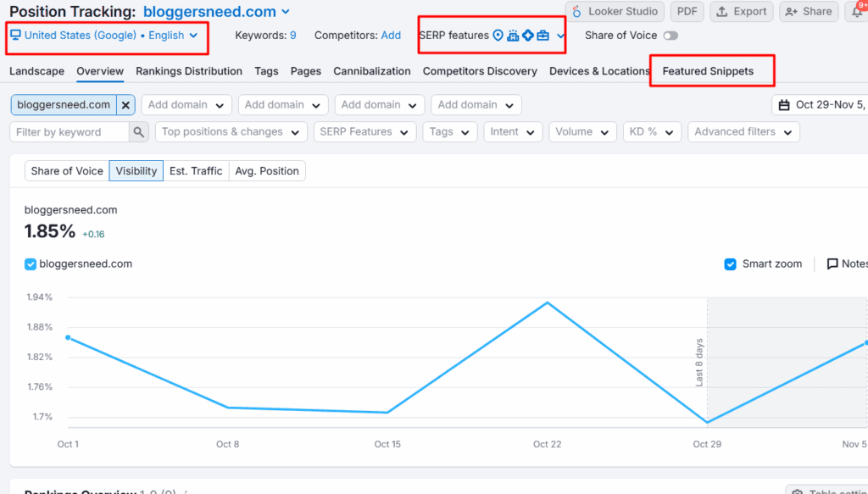Image resolution: width=868 pixels, height=494 pixels.
Task: Switch to the Featured Snippets tab
Action: [711, 71]
